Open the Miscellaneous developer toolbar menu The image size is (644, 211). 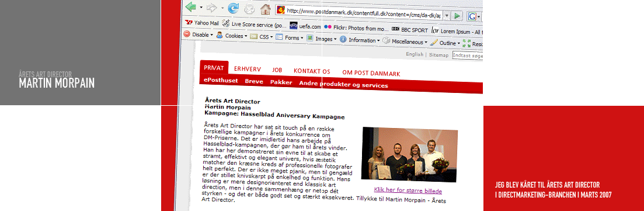click(x=405, y=41)
